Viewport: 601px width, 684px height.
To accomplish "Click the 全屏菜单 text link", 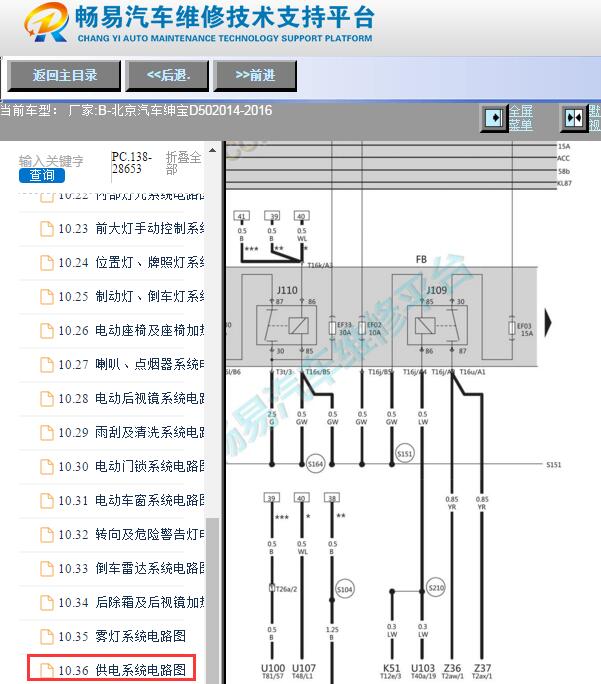I will tap(521, 118).
